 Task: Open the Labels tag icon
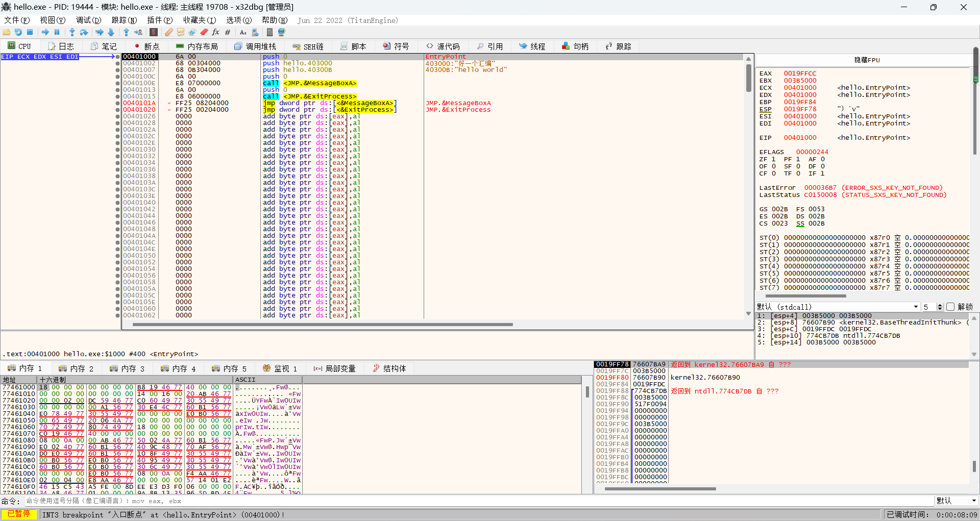pos(192,32)
